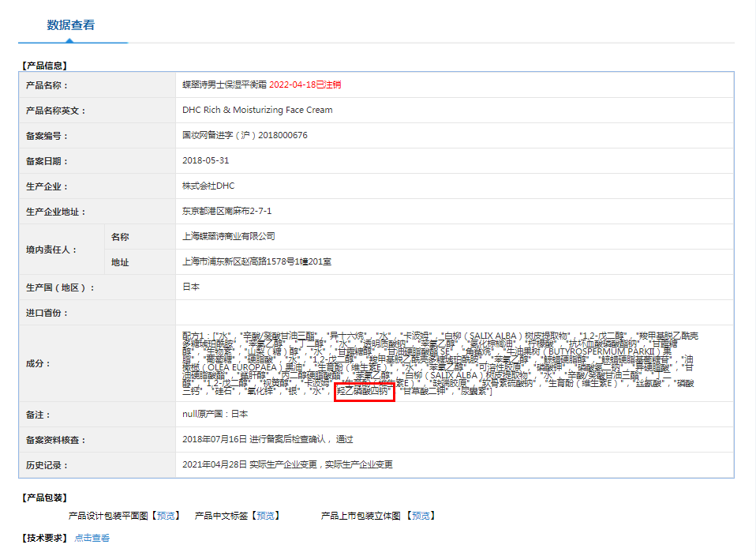Image resolution: width=756 pixels, height=556 pixels.
Task: Select filing date 2018-05-31
Action: pos(206,161)
